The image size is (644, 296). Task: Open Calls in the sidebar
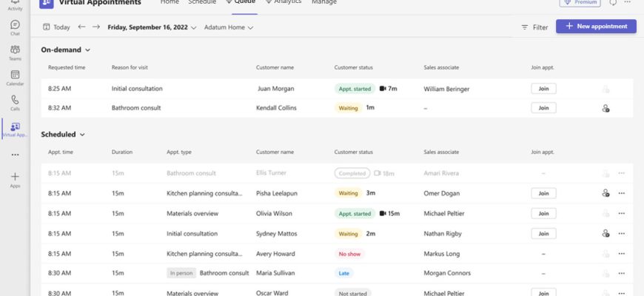pos(16,103)
